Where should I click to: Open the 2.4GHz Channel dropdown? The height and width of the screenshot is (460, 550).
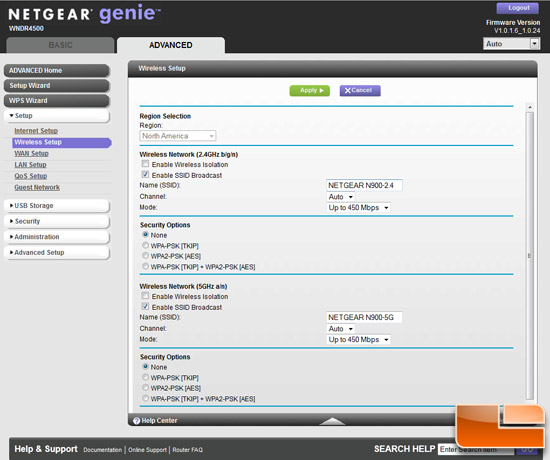pos(341,197)
